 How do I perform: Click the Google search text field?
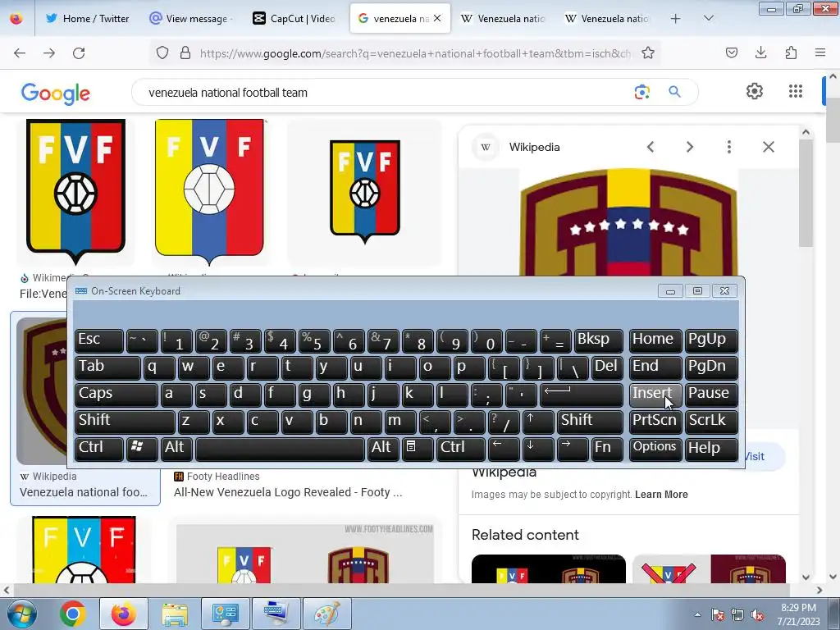(x=386, y=92)
